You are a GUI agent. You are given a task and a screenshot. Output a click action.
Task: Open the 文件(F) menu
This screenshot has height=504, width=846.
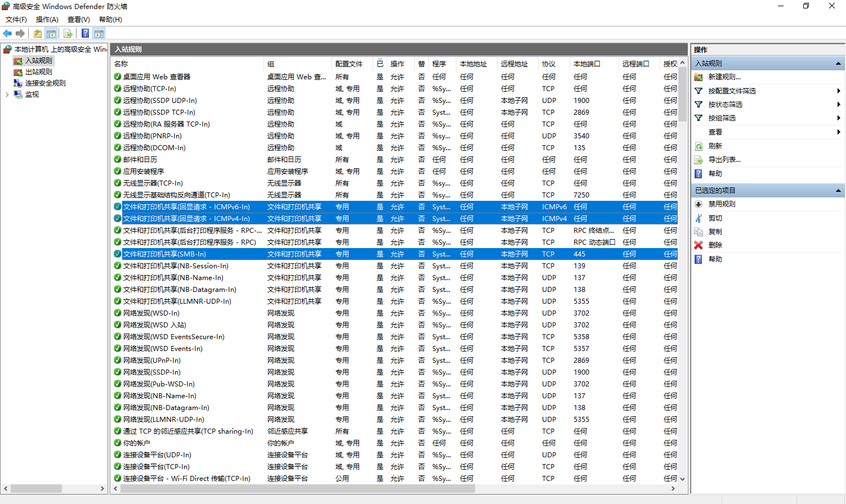coord(16,20)
